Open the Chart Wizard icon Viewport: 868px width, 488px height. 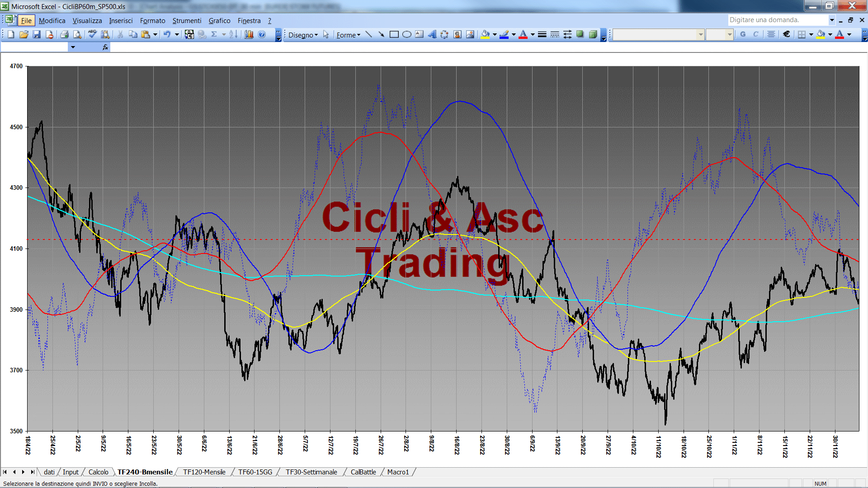click(x=249, y=34)
